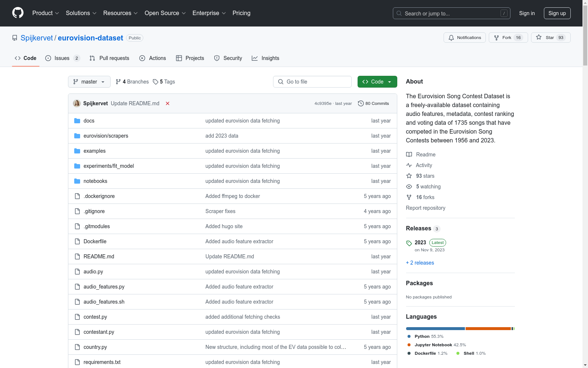Open the experiments/fit_model folder
The width and height of the screenshot is (588, 368).
(108, 166)
